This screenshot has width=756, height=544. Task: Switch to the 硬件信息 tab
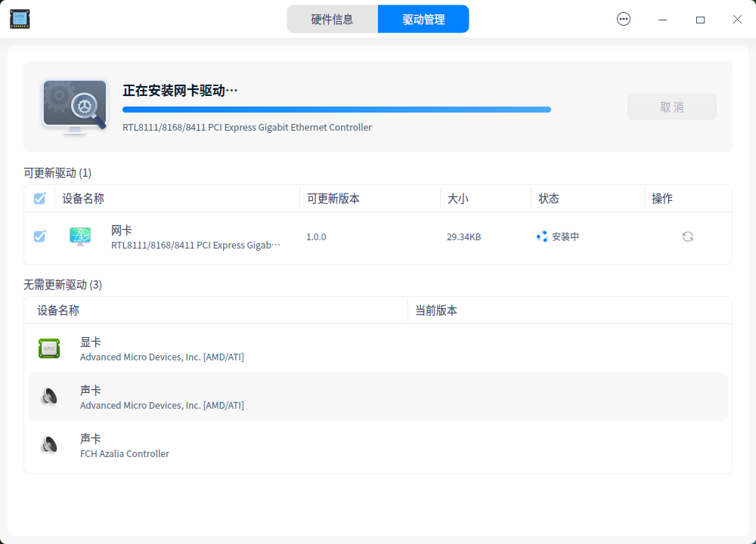click(x=333, y=19)
